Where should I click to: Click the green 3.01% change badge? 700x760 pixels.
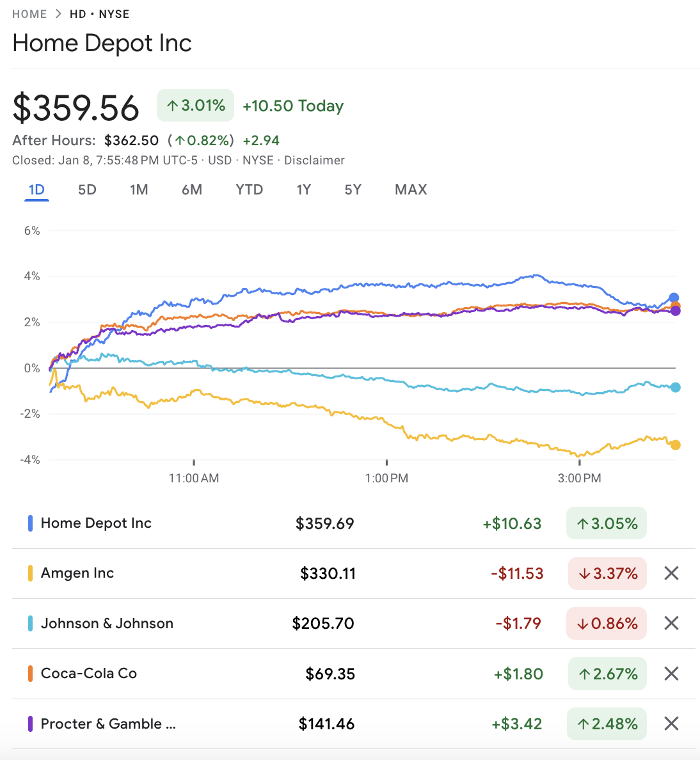[196, 106]
